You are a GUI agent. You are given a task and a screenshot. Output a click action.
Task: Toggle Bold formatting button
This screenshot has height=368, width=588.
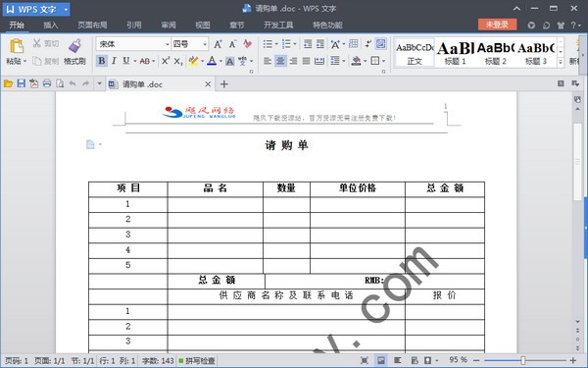(x=102, y=61)
